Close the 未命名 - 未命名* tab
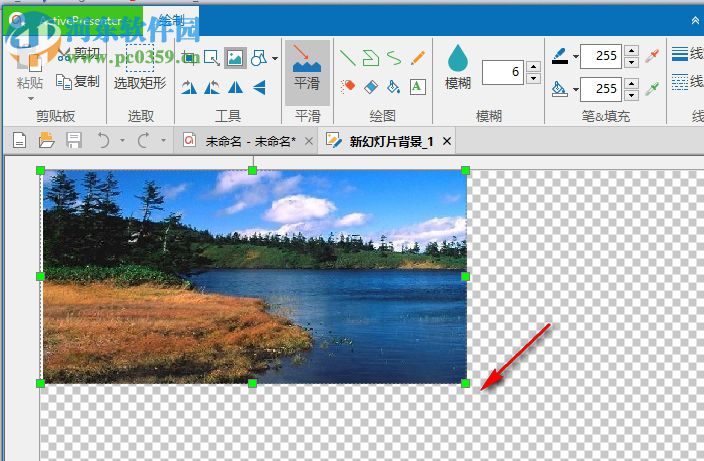The width and height of the screenshot is (704, 461). [309, 141]
